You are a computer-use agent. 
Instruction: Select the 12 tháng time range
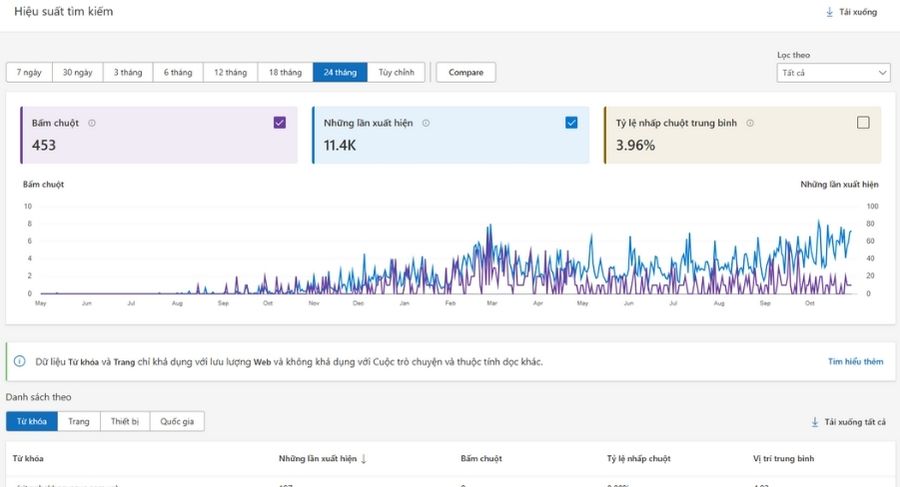pos(229,72)
